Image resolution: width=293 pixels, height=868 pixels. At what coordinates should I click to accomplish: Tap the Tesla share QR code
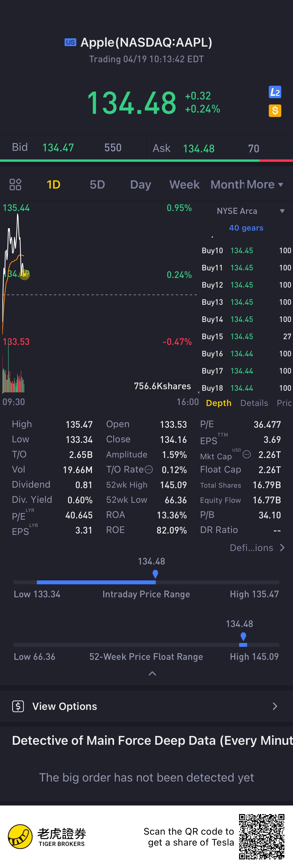click(x=262, y=836)
